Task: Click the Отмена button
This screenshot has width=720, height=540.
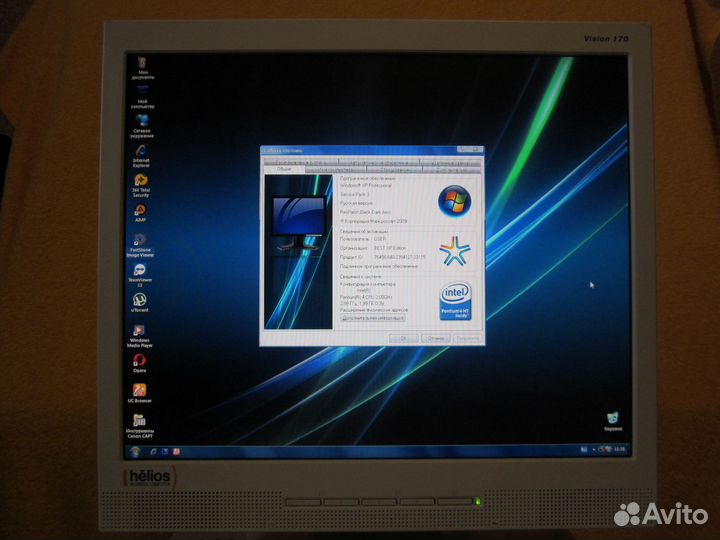Action: pos(435,338)
